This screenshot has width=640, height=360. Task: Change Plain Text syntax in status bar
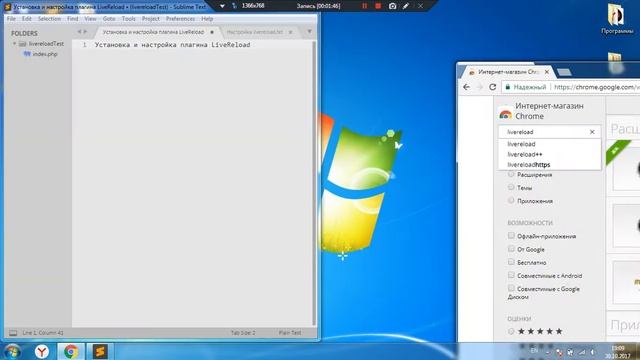(290, 333)
